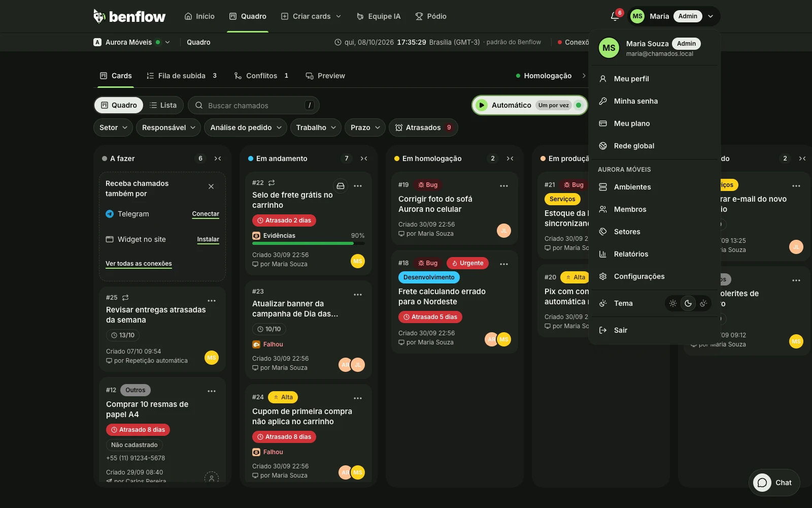Select the automatic theme option

(703, 303)
